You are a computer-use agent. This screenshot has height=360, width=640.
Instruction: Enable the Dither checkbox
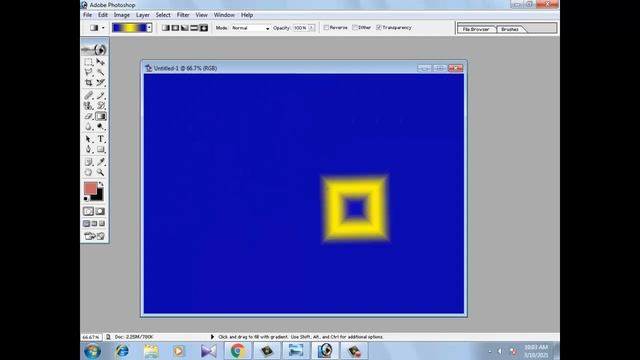click(x=355, y=27)
